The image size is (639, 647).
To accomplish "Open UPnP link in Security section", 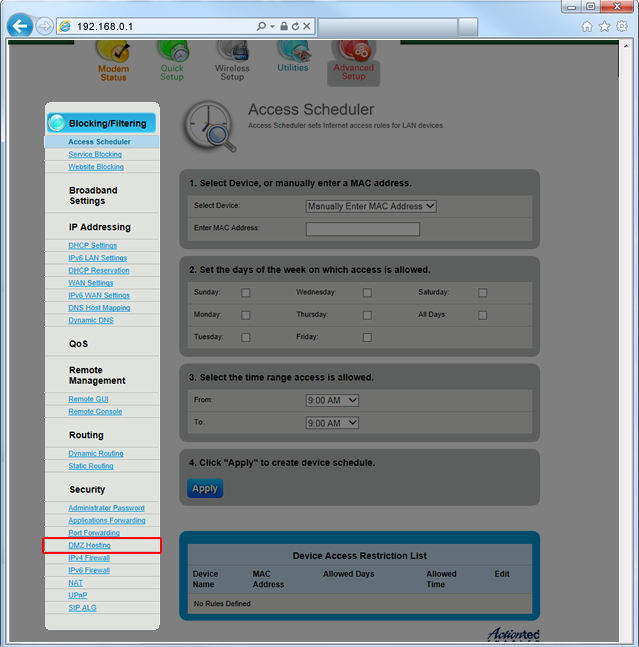I will click(x=78, y=595).
